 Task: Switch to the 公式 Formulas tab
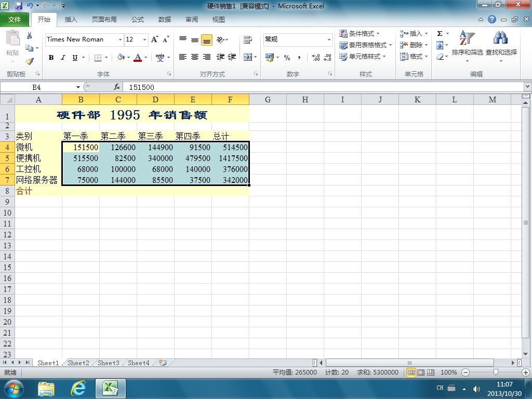click(138, 20)
